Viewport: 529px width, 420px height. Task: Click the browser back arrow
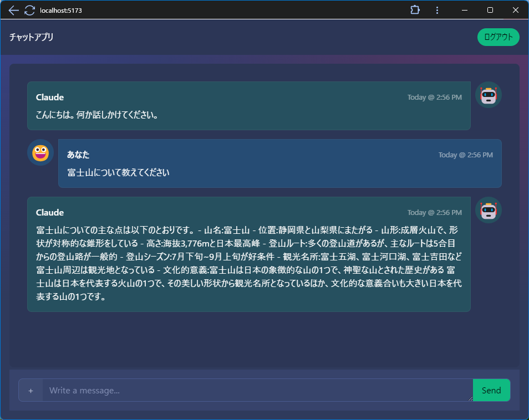click(13, 10)
